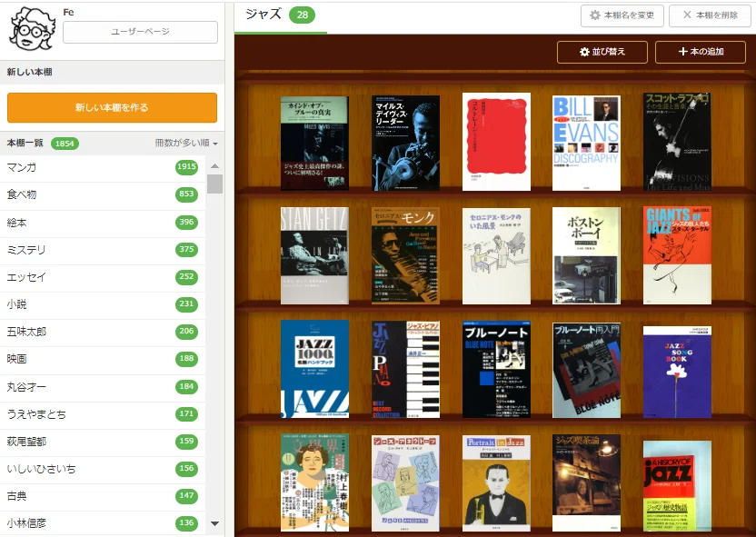
Task: Open the 文學界 magazine cover
Action: tap(314, 482)
